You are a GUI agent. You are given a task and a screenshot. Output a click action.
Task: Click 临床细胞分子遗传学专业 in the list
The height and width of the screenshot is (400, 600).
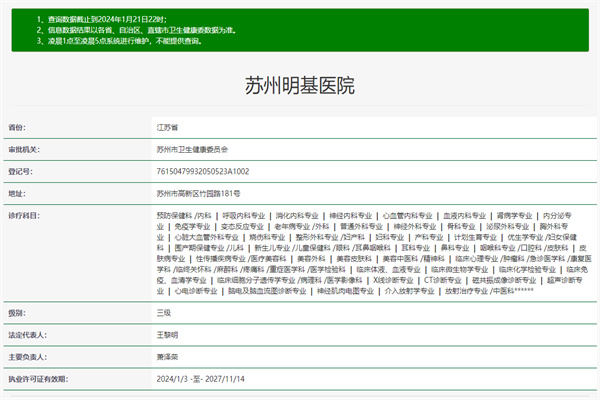256,280
